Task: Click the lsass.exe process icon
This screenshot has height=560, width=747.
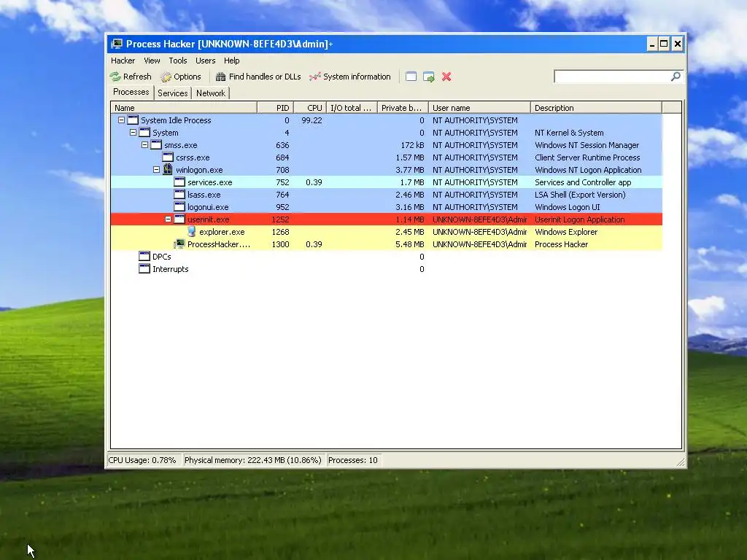Action: [179, 194]
